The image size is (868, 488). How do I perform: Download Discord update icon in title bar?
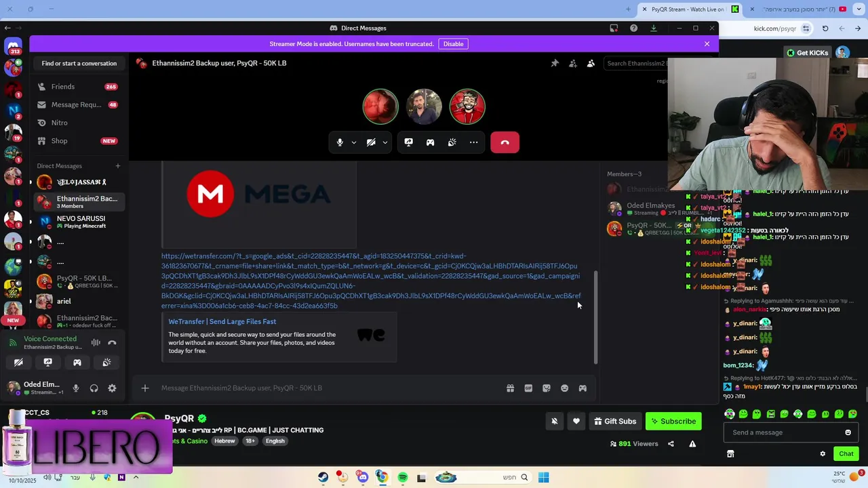click(653, 28)
